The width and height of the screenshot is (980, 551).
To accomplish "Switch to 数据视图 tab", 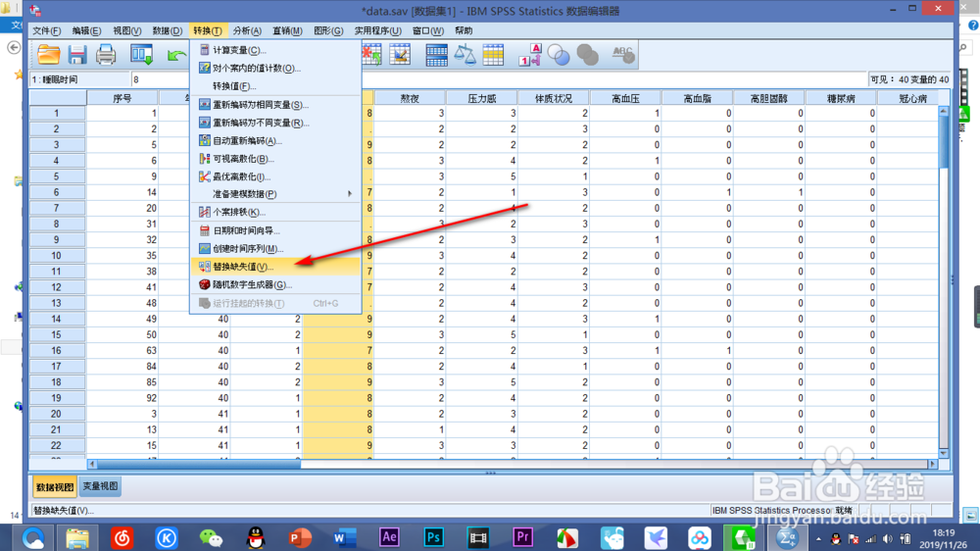I will pyautogui.click(x=54, y=486).
